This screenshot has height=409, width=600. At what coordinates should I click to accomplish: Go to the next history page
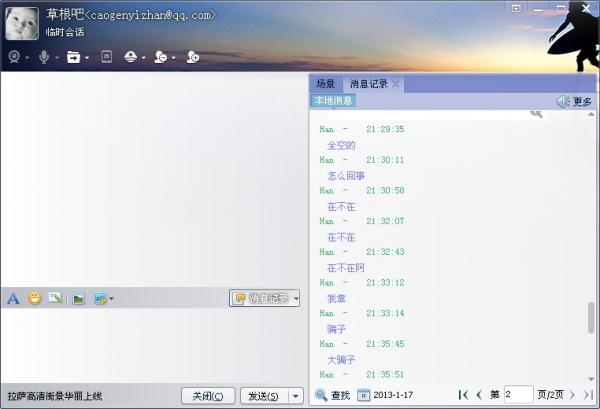pos(572,395)
